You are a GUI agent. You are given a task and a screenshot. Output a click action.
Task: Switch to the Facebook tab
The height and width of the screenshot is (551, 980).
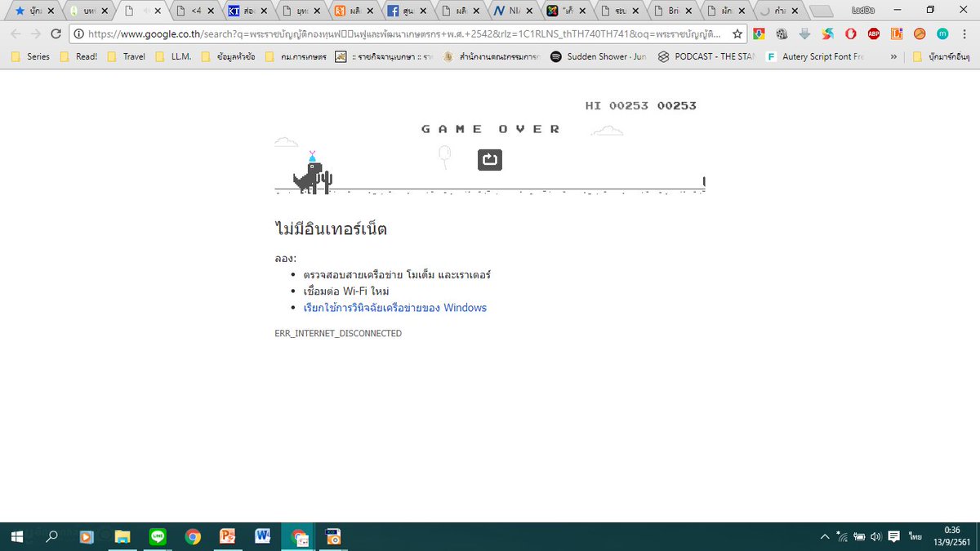403,11
